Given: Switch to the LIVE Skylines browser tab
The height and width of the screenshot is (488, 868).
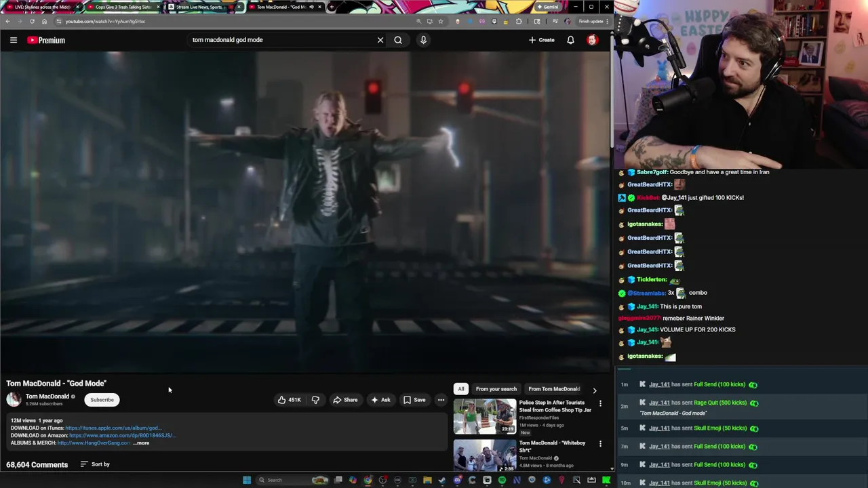Looking at the screenshot, I should coord(42,7).
